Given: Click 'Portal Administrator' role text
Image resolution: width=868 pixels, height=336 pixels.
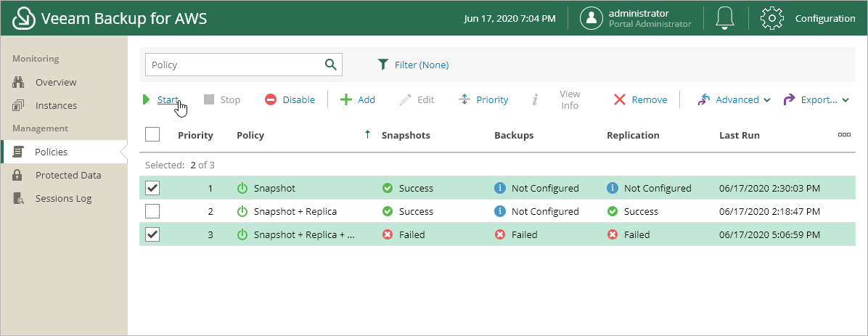Looking at the screenshot, I should (650, 24).
